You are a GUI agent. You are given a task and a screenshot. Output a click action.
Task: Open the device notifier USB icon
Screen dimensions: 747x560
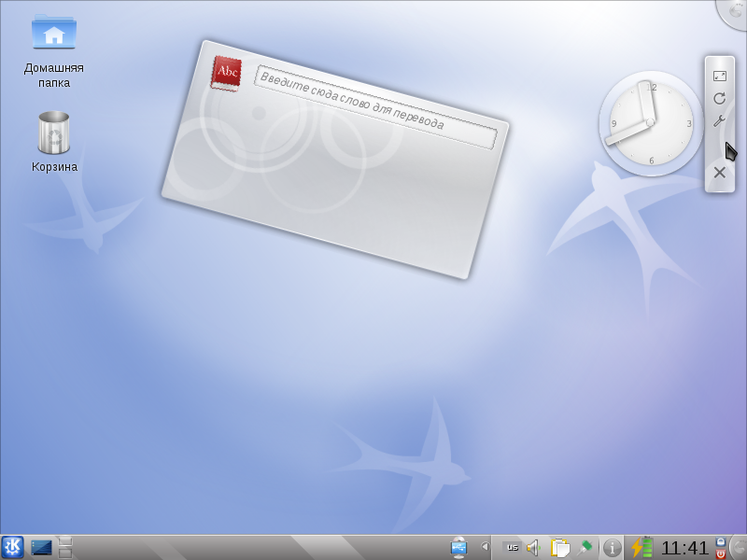click(x=458, y=548)
